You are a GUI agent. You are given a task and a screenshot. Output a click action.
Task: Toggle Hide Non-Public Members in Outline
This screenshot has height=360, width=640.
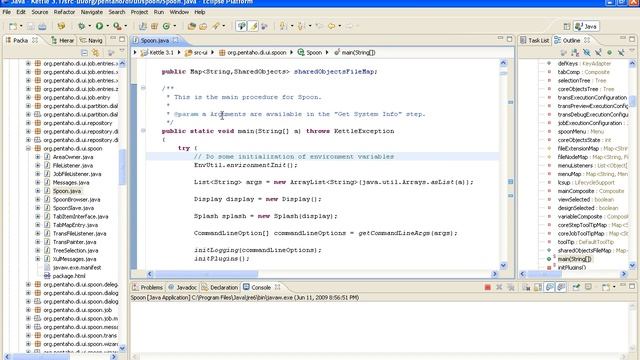click(609, 53)
